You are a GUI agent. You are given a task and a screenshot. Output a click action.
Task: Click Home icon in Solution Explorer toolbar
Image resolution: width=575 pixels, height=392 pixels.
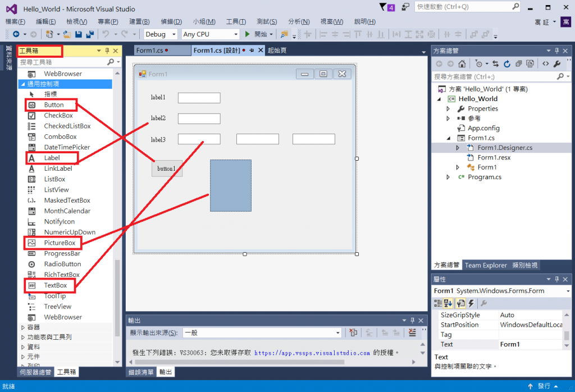(462, 64)
